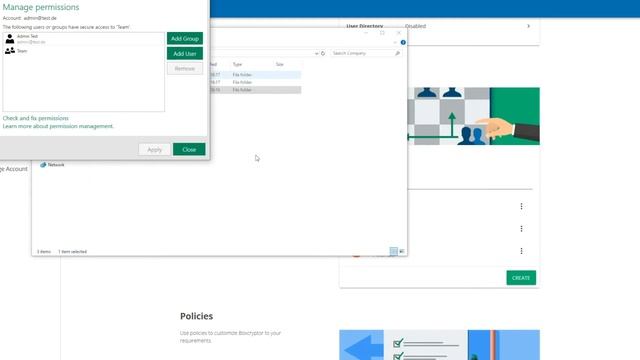Select the Team group icon
Image resolution: width=640 pixels, height=360 pixels.
(x=10, y=51)
